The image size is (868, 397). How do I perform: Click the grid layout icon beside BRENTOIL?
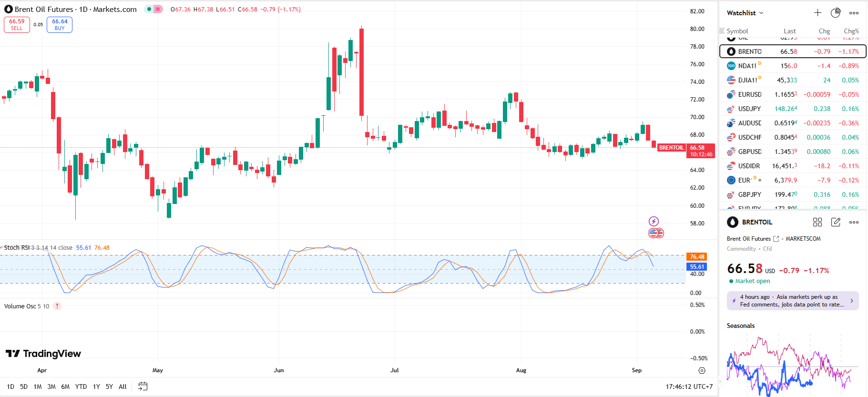817,222
